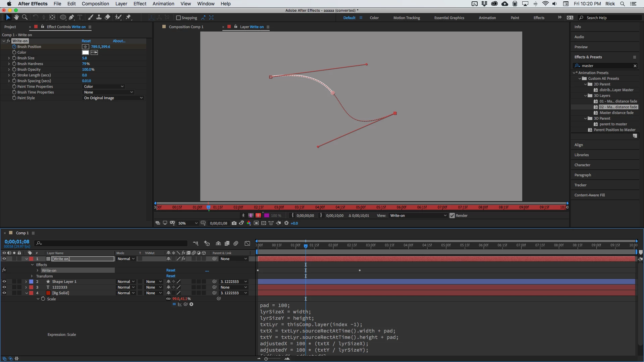Select the Ellipse shape tool
This screenshot has width=644, height=362.
[x=63, y=17]
